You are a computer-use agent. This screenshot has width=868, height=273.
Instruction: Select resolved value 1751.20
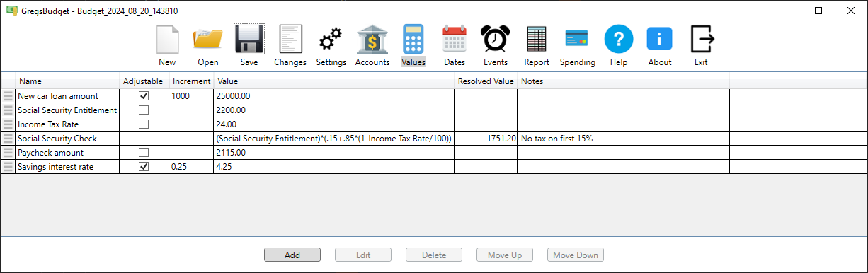click(x=486, y=138)
